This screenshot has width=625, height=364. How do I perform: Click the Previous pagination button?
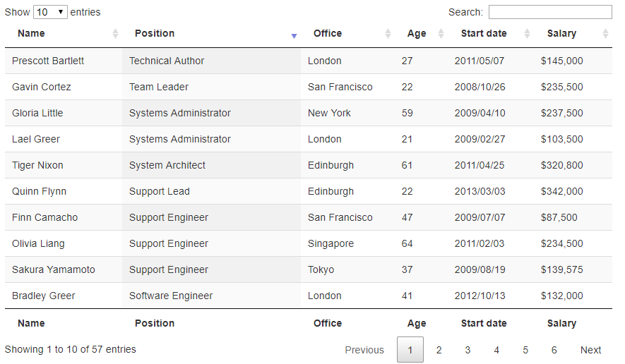(x=364, y=350)
